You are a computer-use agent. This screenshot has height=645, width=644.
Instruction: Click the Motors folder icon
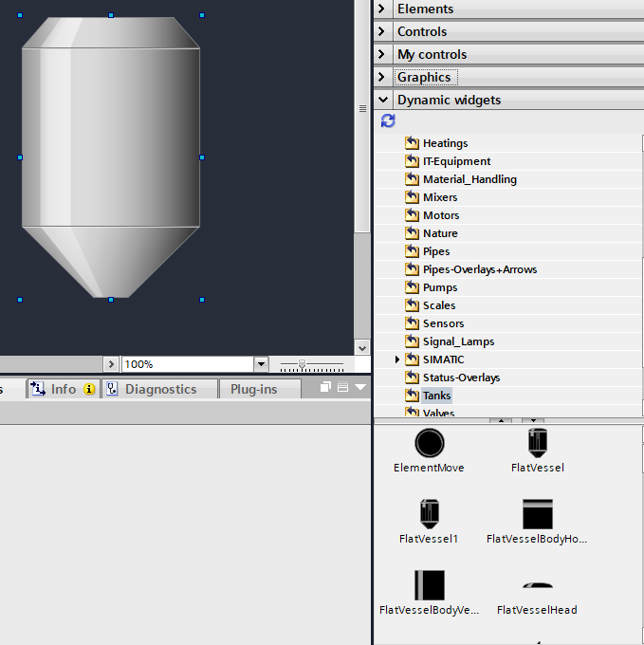412,215
